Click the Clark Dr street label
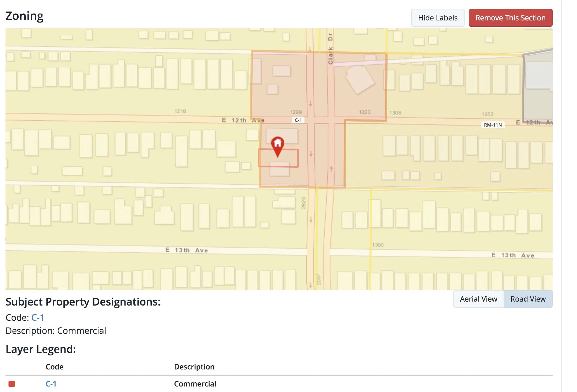577x392 pixels. pos(330,49)
